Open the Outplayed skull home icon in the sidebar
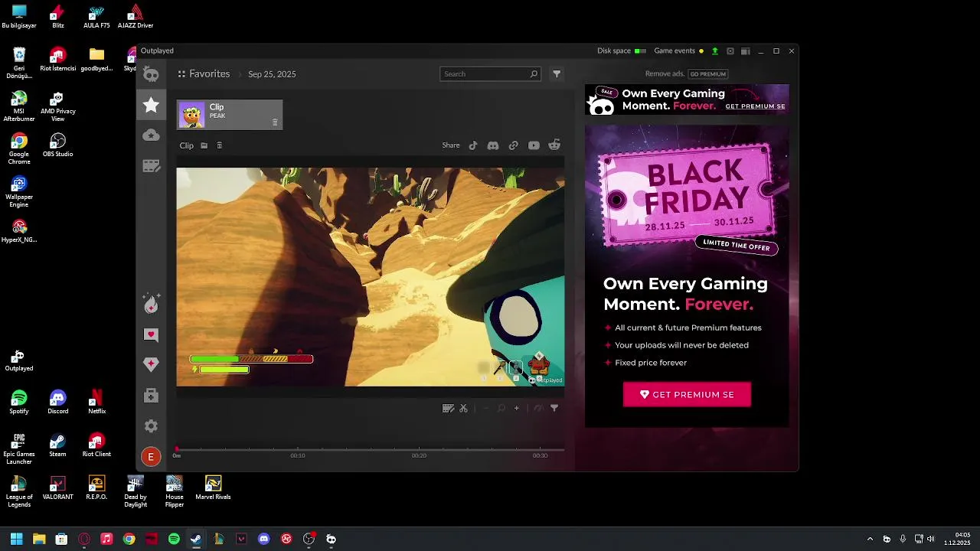The image size is (980, 551). click(x=151, y=74)
